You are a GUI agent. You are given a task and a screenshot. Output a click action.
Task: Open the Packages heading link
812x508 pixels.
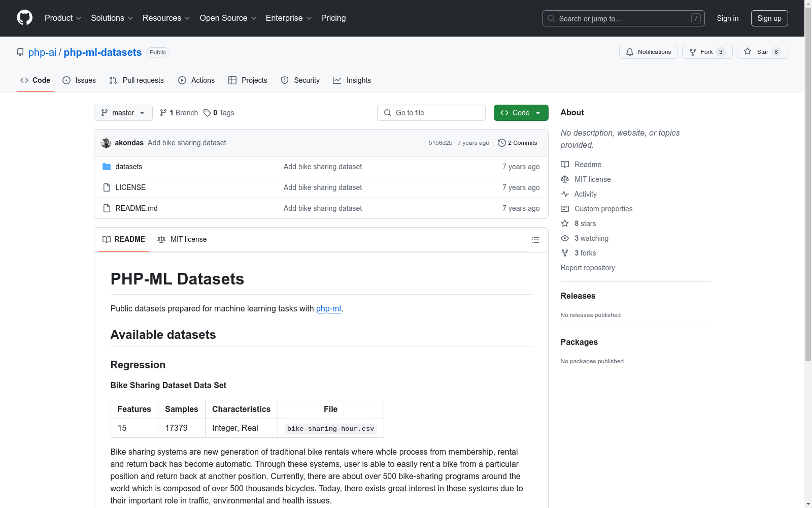point(579,342)
